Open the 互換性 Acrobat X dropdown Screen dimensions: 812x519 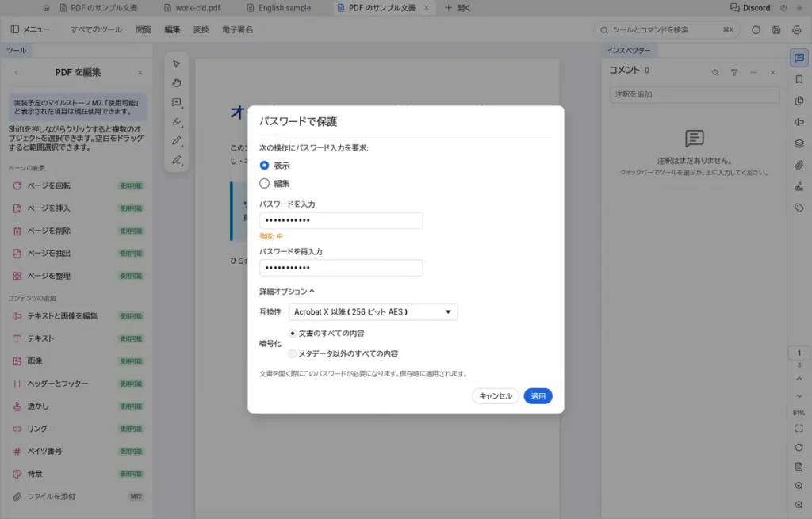[373, 312]
